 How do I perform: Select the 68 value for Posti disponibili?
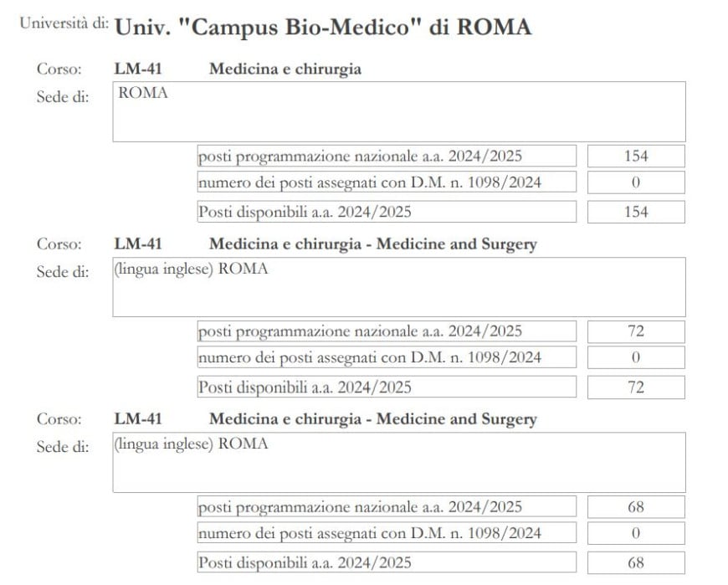point(636,562)
